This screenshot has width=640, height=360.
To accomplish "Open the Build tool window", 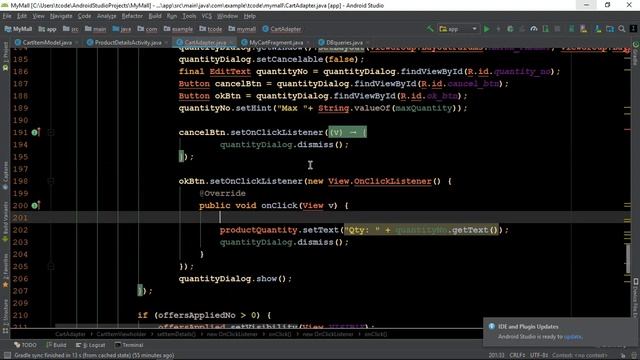I will tap(56, 345).
